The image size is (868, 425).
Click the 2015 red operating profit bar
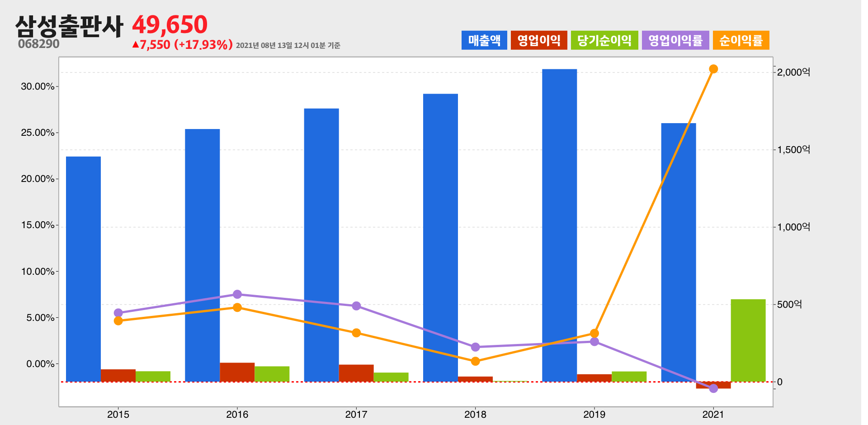[118, 376]
